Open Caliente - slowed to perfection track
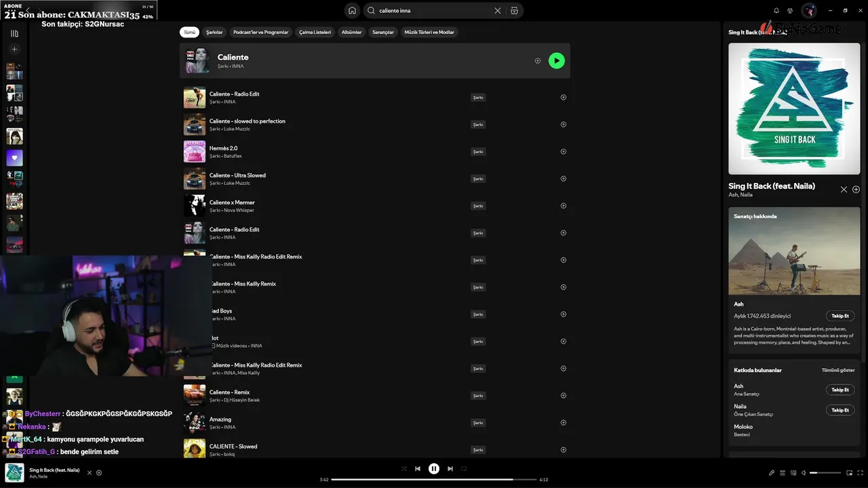Viewport: 868px width, 488px height. tap(248, 121)
